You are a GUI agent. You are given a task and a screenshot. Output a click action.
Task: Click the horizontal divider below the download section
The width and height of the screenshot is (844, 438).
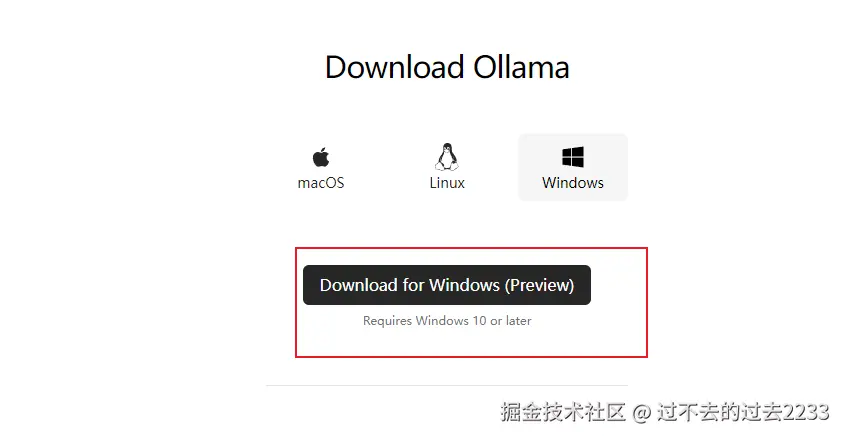447,385
